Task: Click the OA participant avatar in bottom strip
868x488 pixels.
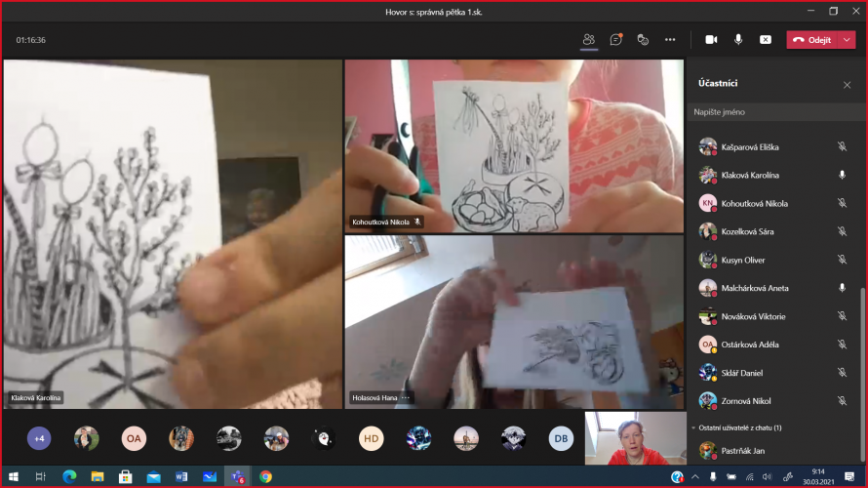Action: (134, 438)
